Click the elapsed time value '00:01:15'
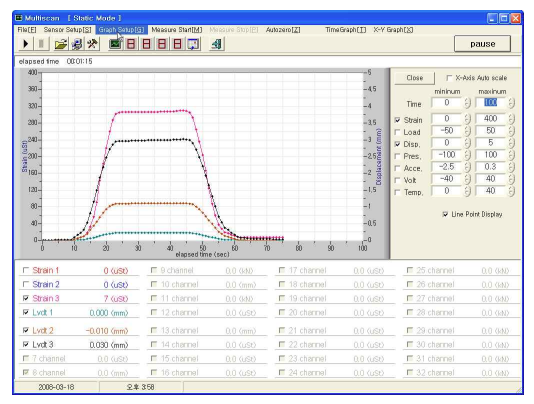Image resolution: width=534 pixels, height=404 pixels. pos(79,62)
